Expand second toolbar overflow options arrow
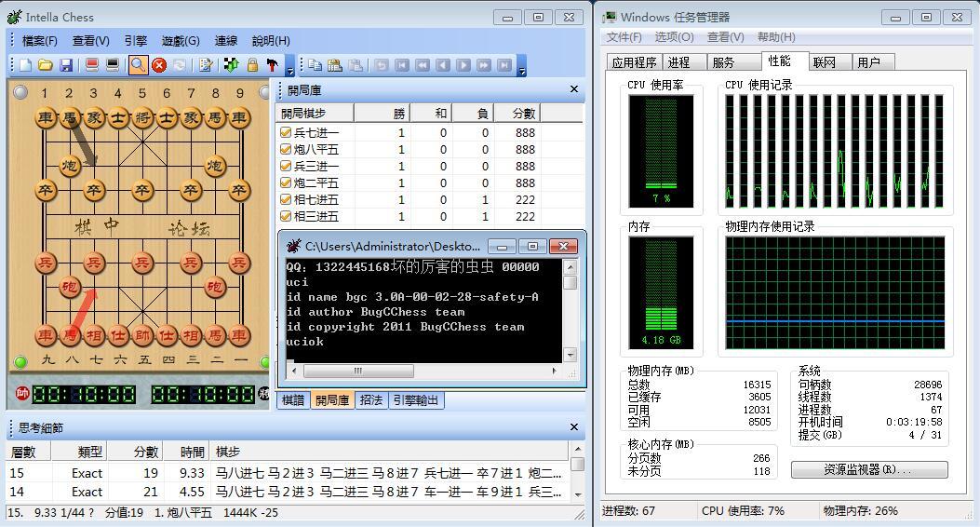This screenshot has height=527, width=980. coord(522,66)
